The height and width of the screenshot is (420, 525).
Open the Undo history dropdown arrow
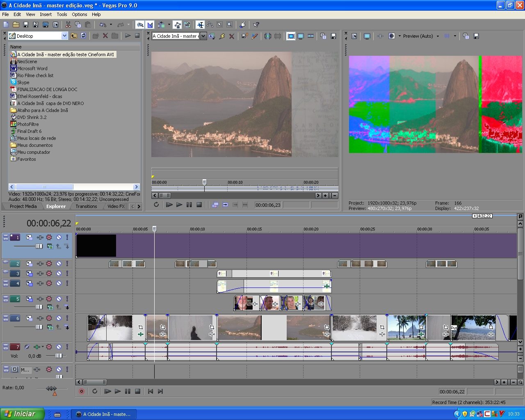pos(111,25)
